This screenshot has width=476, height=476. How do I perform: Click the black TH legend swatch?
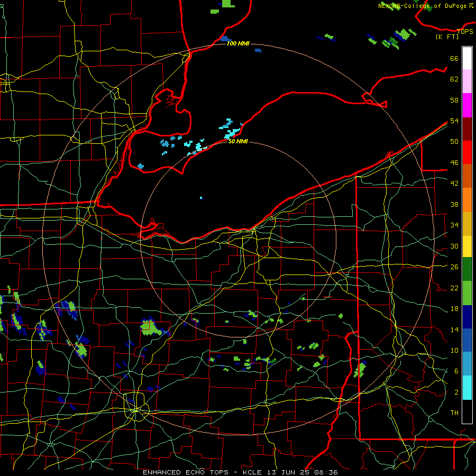[x=467, y=411]
